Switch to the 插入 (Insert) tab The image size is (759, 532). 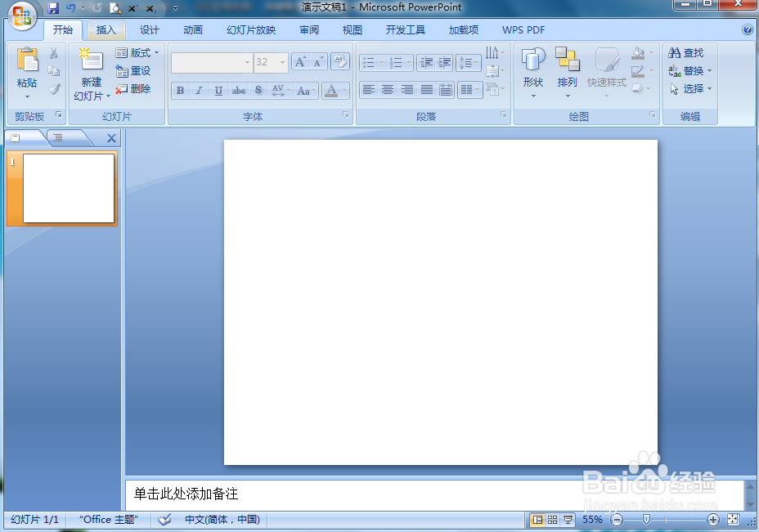[106, 30]
